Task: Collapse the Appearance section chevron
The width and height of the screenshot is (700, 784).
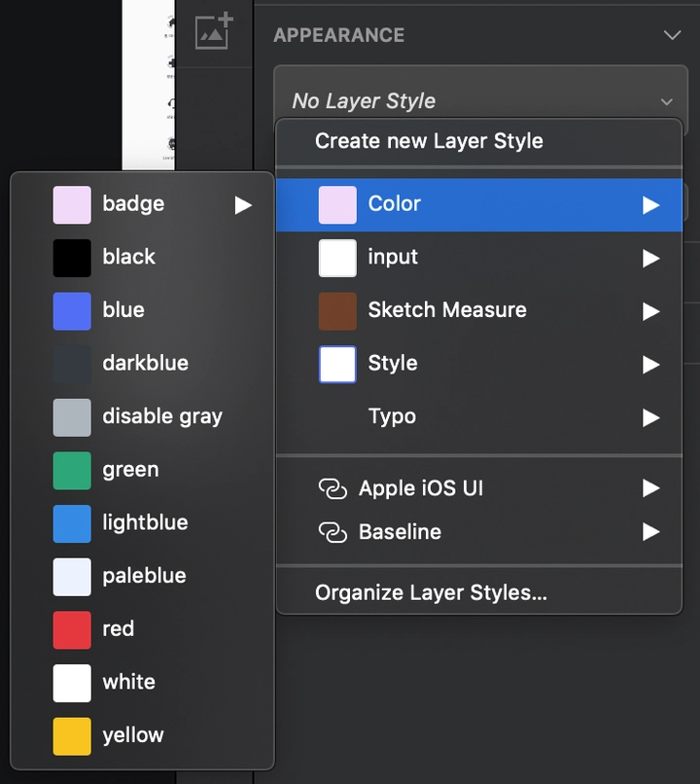Action: 672,35
